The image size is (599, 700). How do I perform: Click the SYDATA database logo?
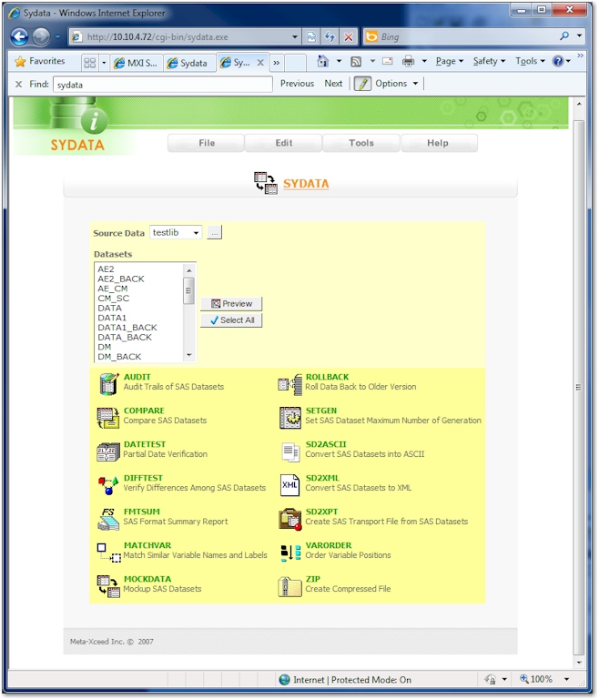(x=78, y=116)
